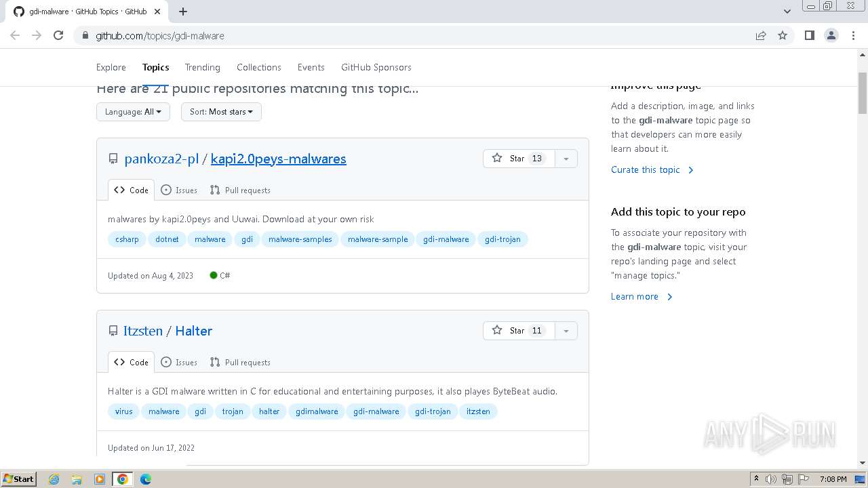Open a new browser tab with plus icon
868x488 pixels.
tap(183, 12)
